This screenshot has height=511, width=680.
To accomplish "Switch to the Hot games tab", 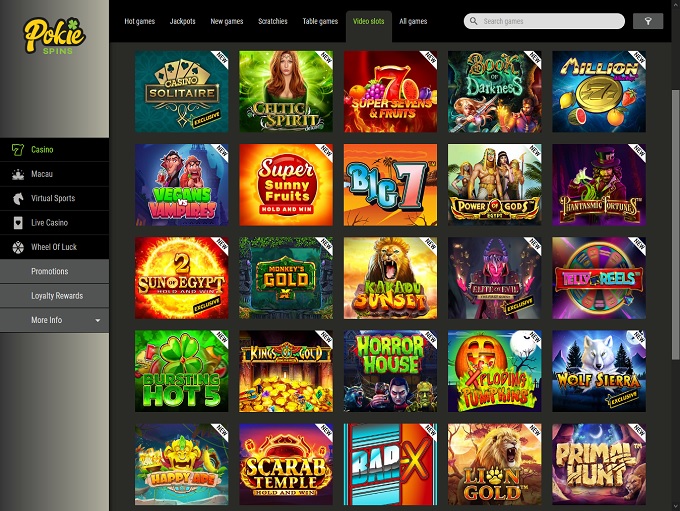I will (139, 21).
